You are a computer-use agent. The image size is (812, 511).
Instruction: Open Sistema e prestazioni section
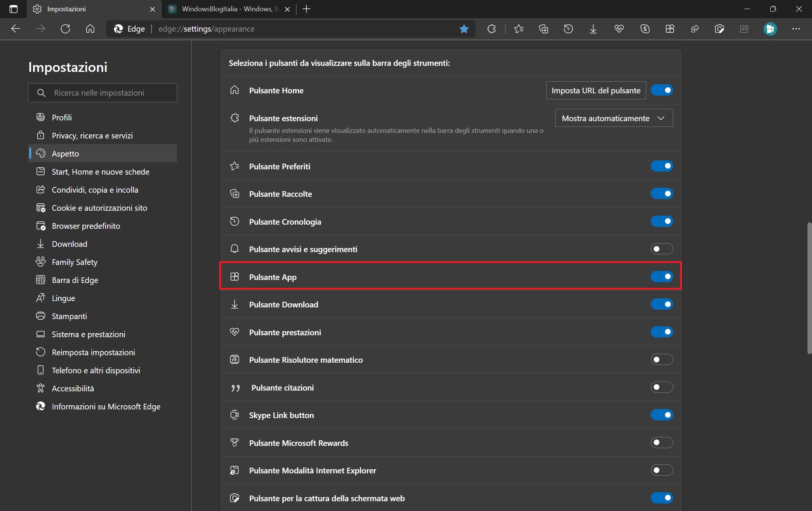[x=103, y=334]
